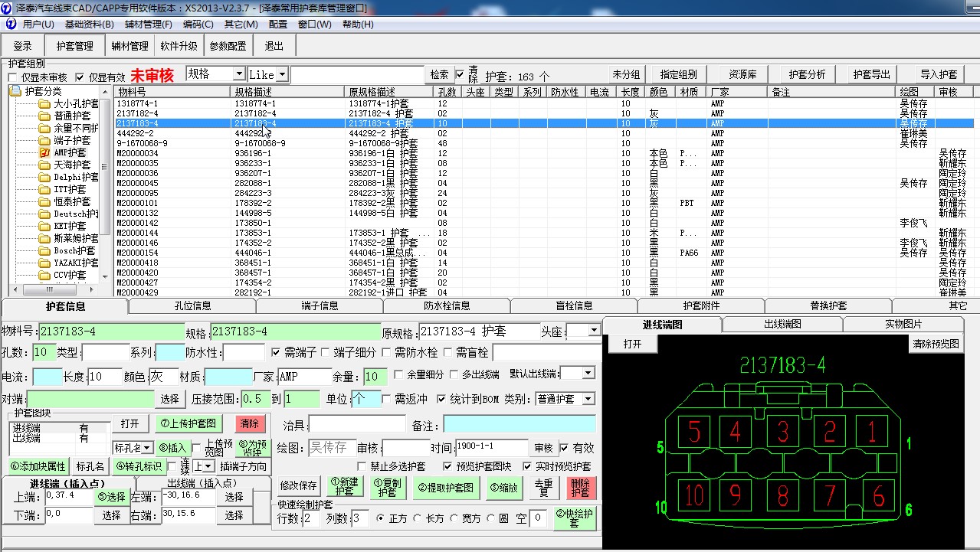Click the app logo icon in menu bar
The image size is (980, 552).
click(11, 24)
